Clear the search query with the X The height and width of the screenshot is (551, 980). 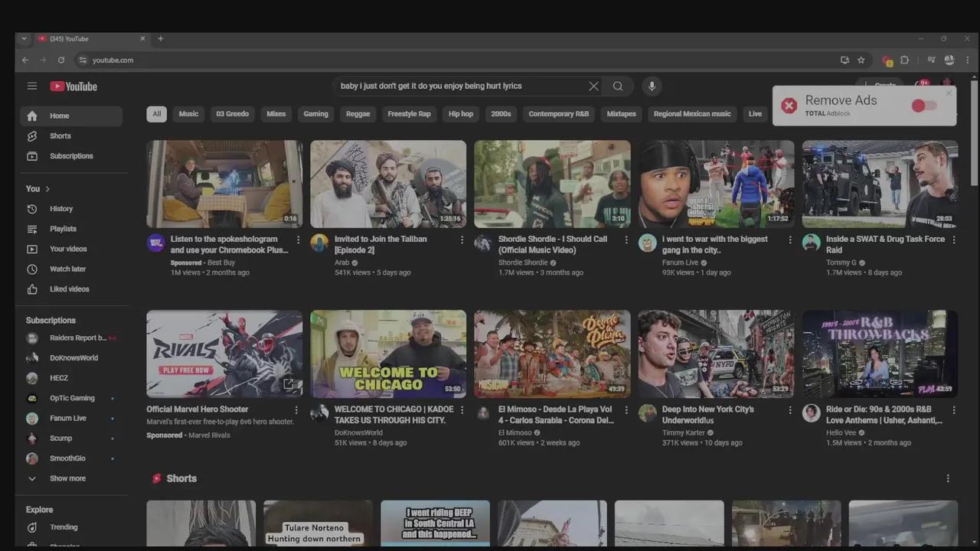click(x=593, y=86)
